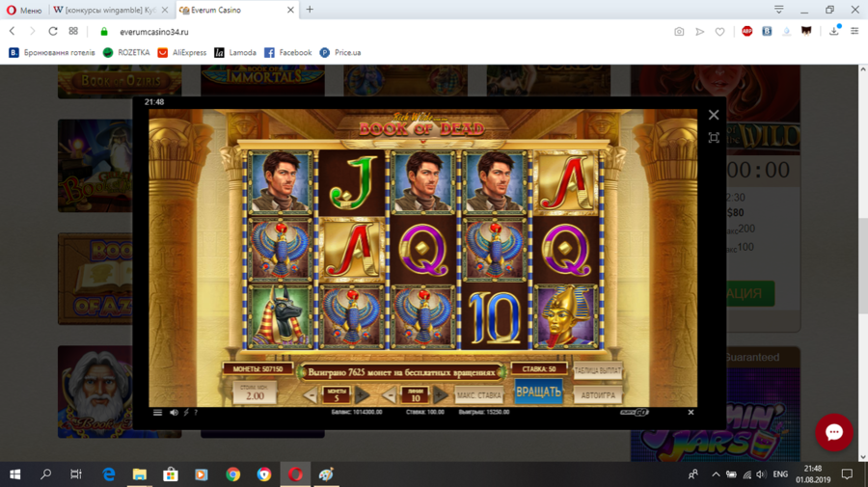
Task: Set the bet with МАКС. СТАВКА
Action: [x=478, y=395]
